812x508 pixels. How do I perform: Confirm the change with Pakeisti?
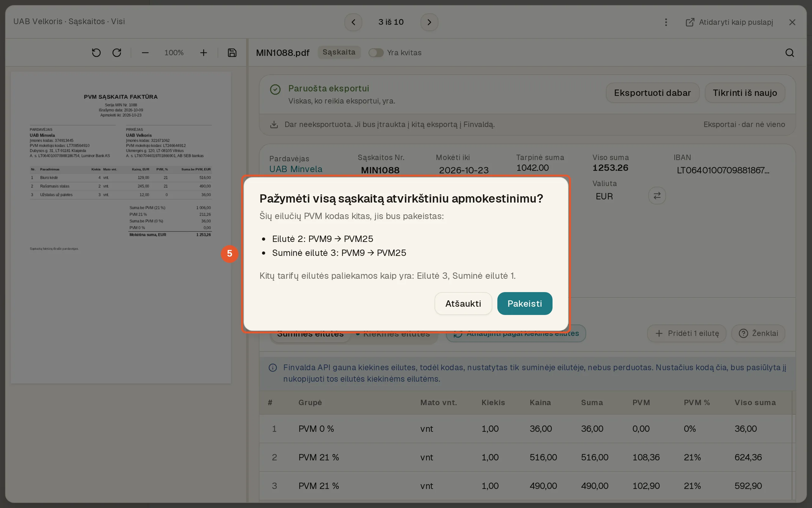coord(524,304)
